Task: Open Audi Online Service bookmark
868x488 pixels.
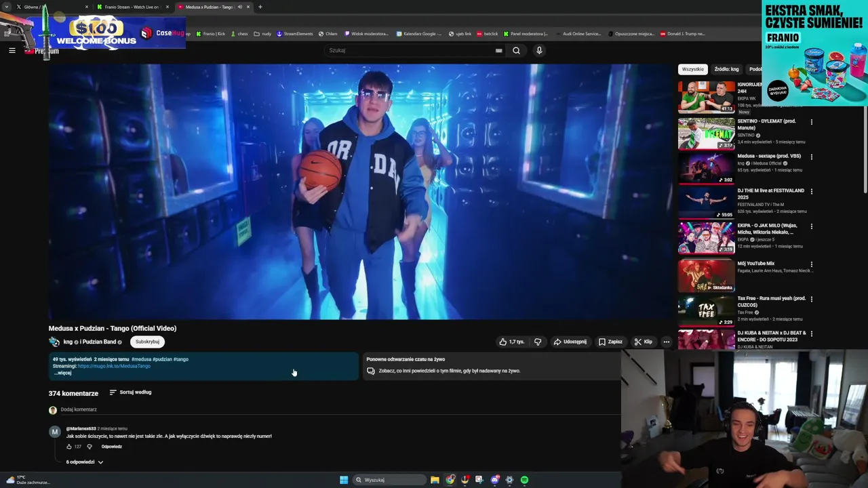Action: (x=578, y=34)
